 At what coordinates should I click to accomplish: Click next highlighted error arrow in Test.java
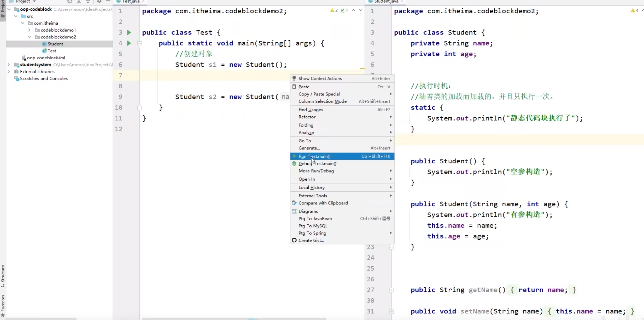[360, 10]
